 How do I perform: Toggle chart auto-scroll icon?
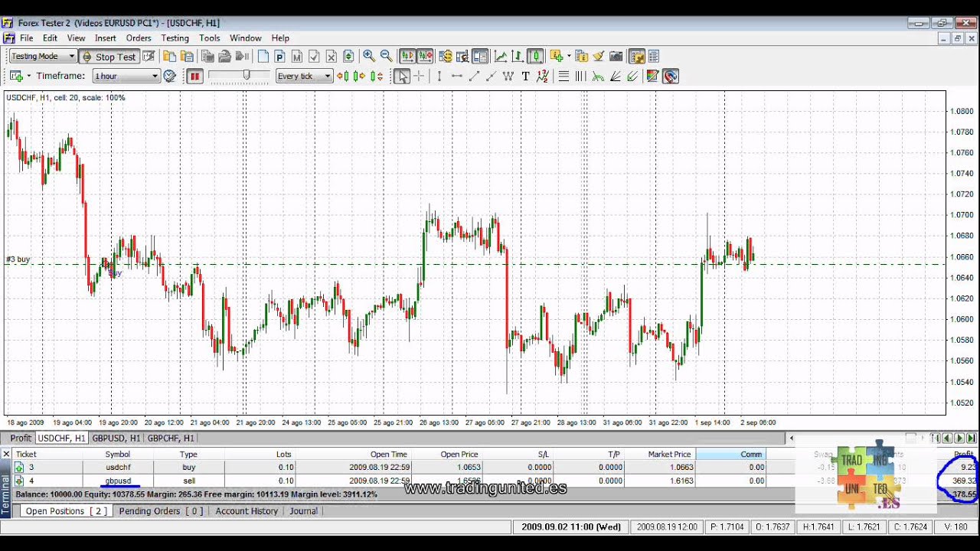point(407,56)
